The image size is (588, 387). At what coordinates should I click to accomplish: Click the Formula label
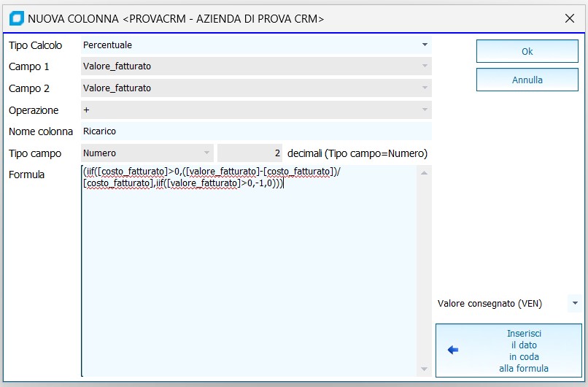click(26, 175)
